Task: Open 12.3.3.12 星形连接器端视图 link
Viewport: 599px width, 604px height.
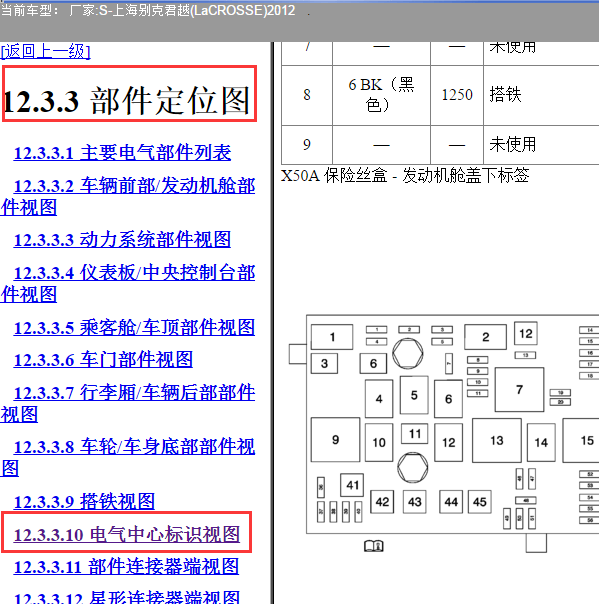Action: [x=127, y=597]
